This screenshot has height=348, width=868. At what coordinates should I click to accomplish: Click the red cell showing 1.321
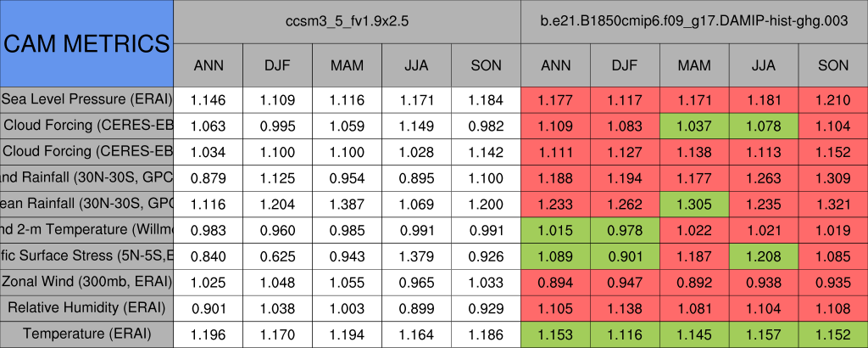[x=833, y=204]
